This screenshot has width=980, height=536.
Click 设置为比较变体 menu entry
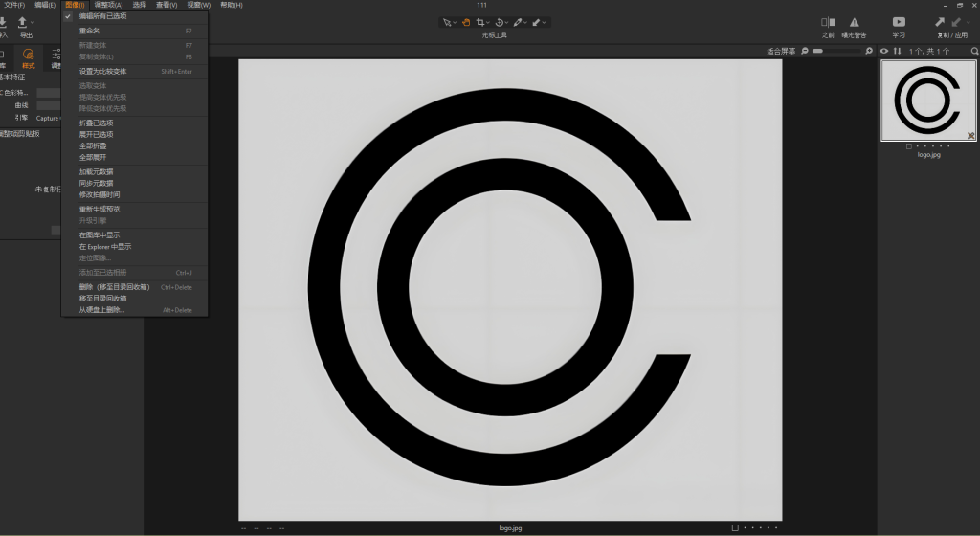[x=102, y=71]
